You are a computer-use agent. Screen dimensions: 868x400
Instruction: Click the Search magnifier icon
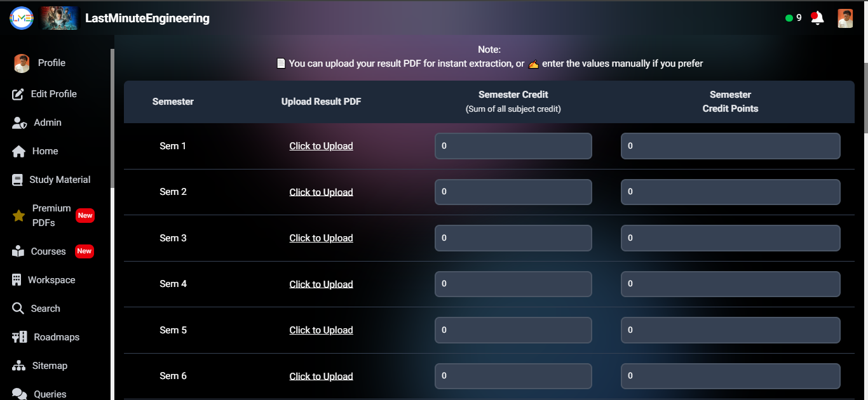(18, 309)
